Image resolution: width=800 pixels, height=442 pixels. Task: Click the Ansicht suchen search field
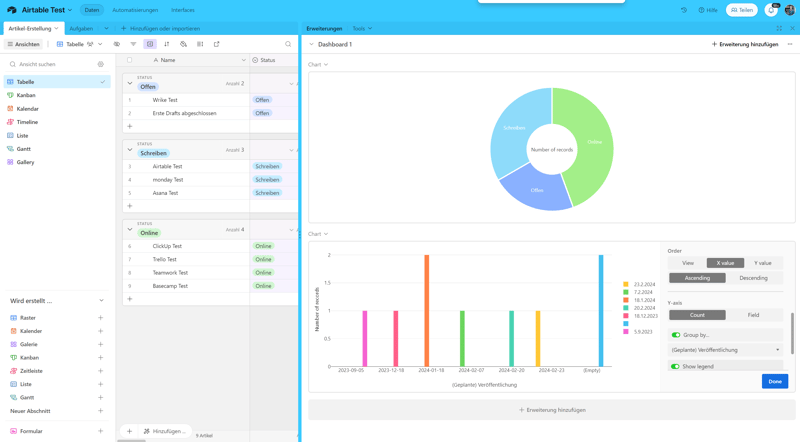(x=50, y=64)
